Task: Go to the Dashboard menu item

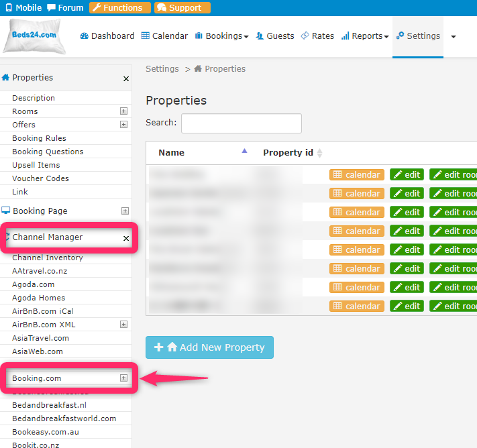Action: [x=107, y=36]
